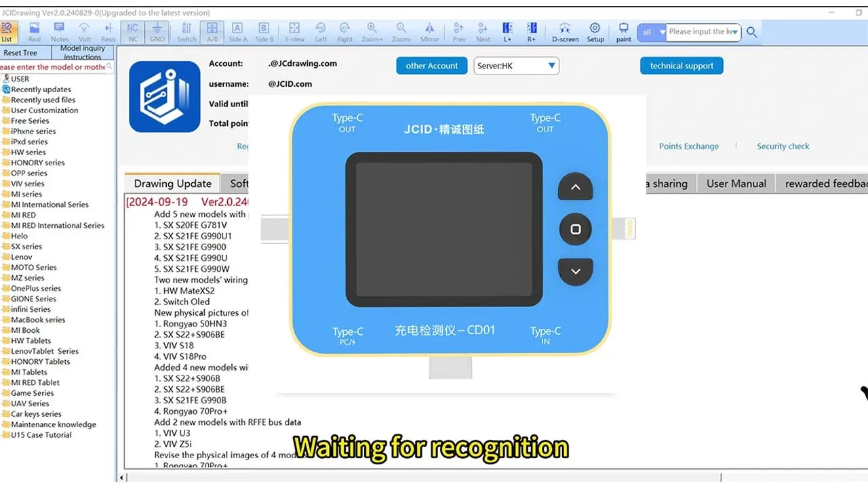The height and width of the screenshot is (488, 868).
Task: Click the horizontal scrollbar left arrow
Action: point(123,477)
